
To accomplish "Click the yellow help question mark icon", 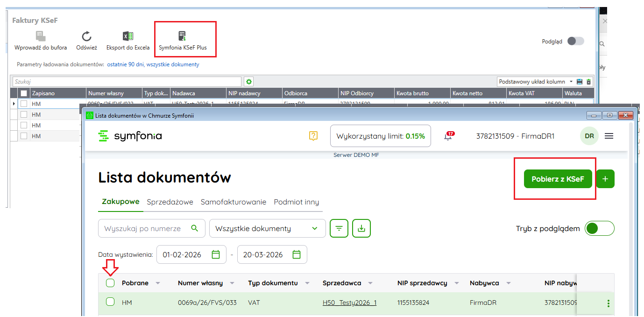I will pos(313,136).
